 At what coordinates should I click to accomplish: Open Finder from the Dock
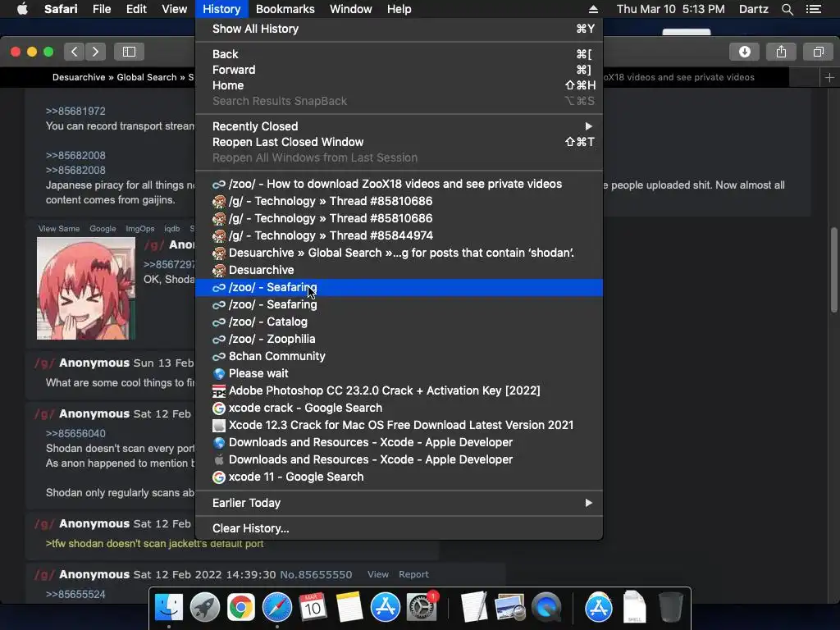[169, 608]
